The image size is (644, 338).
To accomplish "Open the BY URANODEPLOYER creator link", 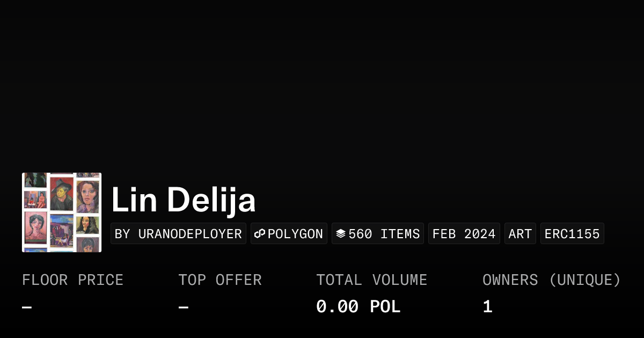I will [x=178, y=234].
